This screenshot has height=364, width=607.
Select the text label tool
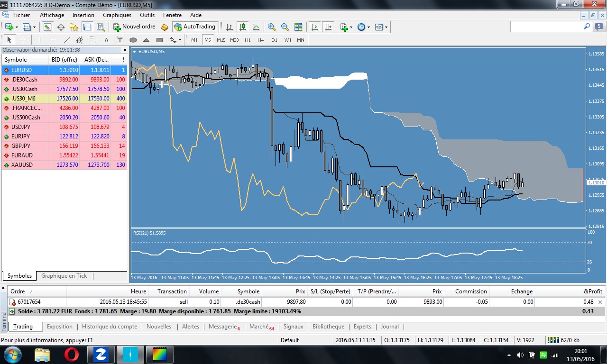(120, 40)
